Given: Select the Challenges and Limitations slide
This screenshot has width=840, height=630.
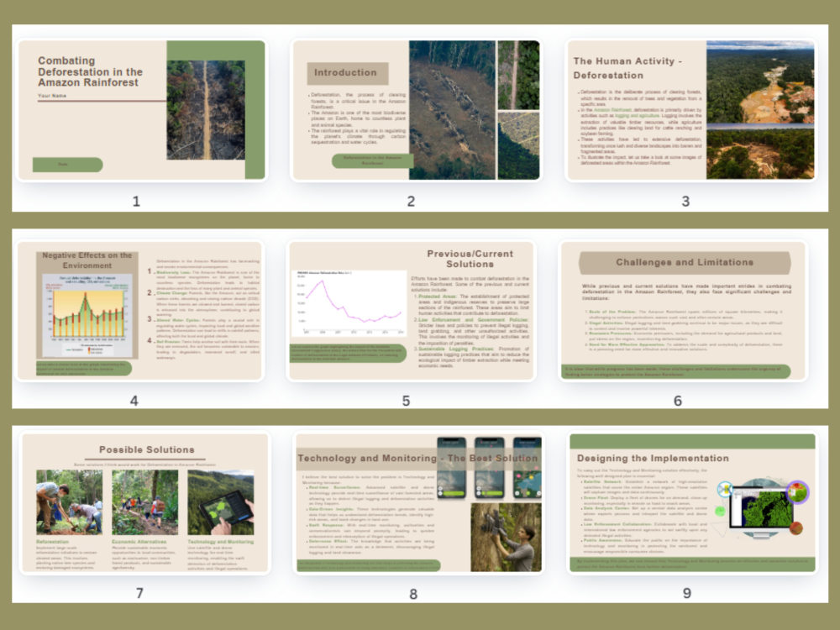Looking at the screenshot, I should click(x=683, y=311).
